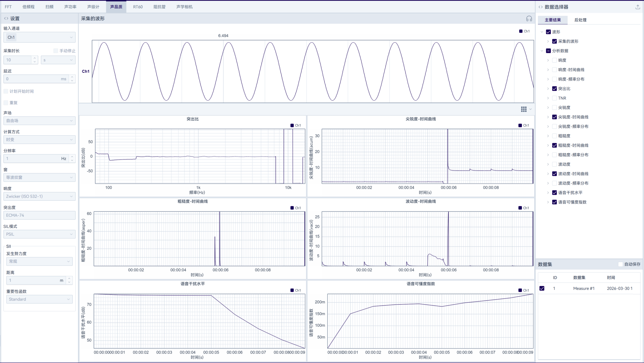The image size is (644, 363).
Task: Switch to the 声学相机 tab
Action: (x=184, y=7)
